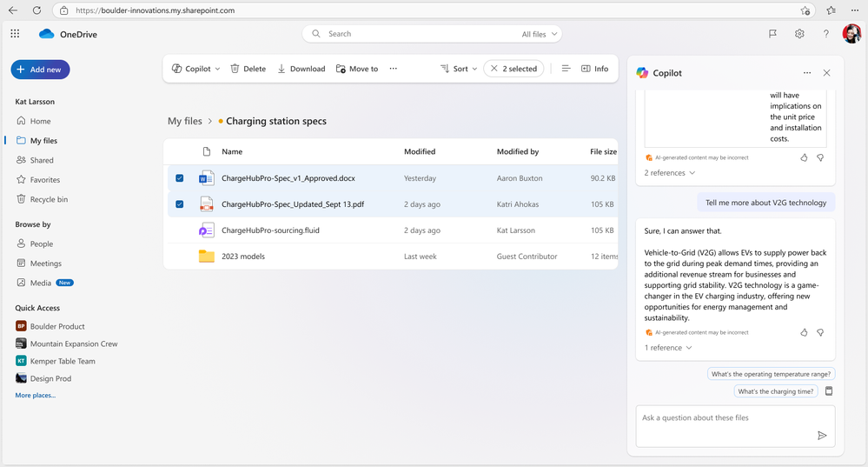Expand the Copilot dropdown in toolbar

[x=196, y=69]
